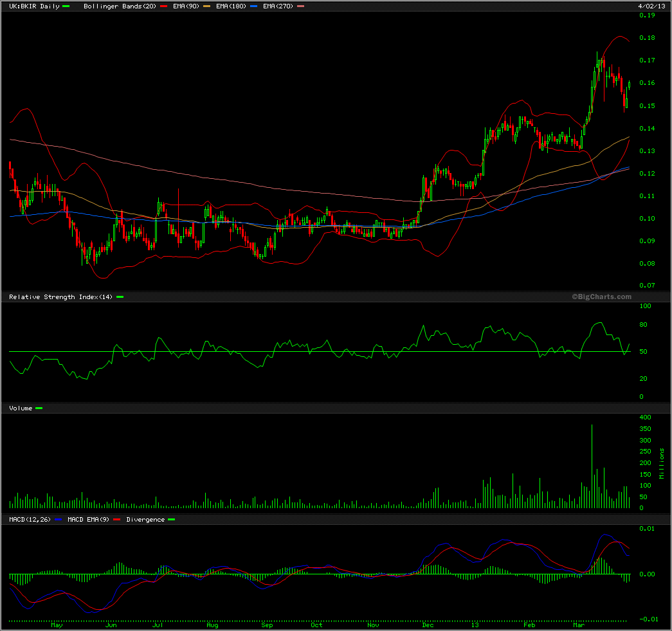Click the 0.19 price axis label

coord(647,15)
